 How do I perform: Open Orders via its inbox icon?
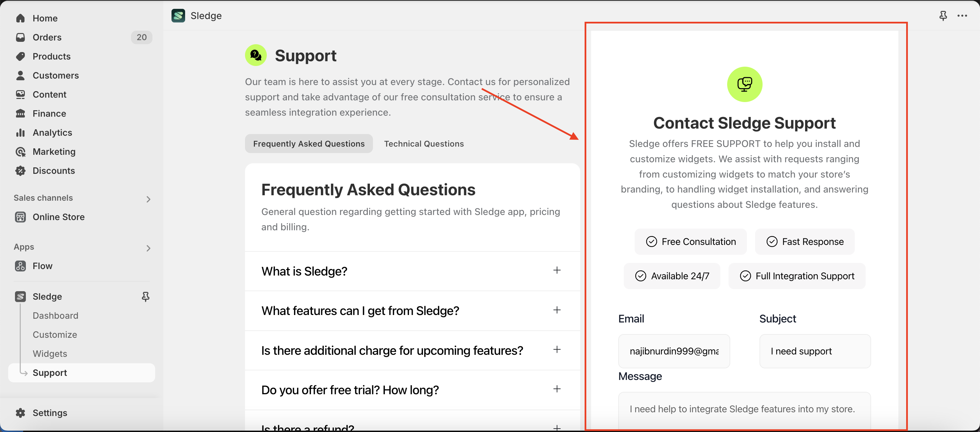(20, 37)
